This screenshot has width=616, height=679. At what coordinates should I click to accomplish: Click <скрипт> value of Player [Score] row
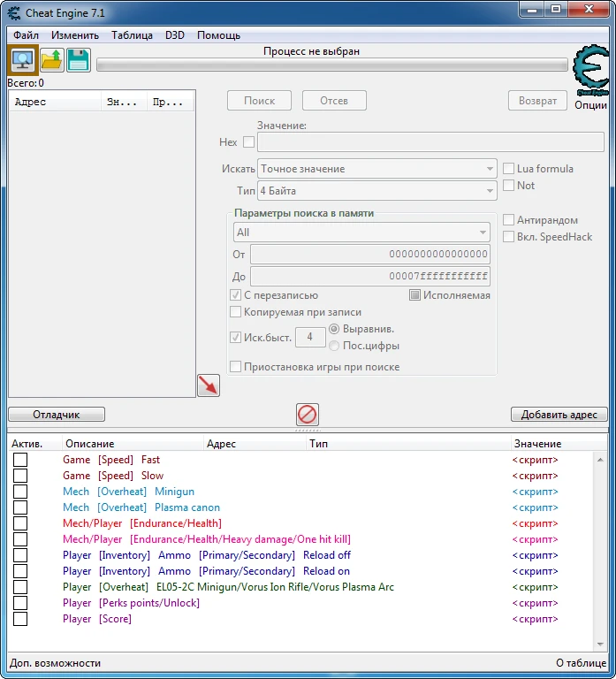535,619
